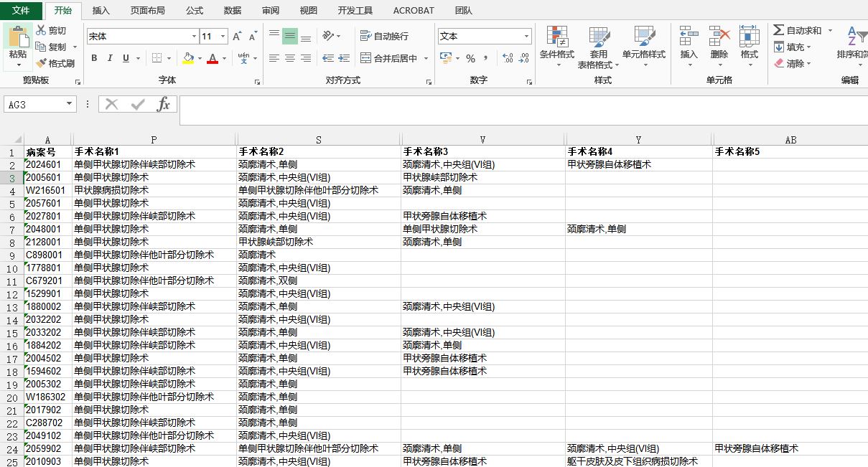Open the 开发工具 developer tab
The width and height of the screenshot is (868, 467).
[355, 10]
